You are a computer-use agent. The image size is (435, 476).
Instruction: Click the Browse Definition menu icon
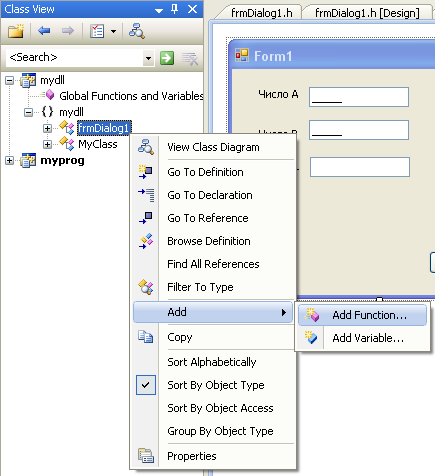coord(146,241)
